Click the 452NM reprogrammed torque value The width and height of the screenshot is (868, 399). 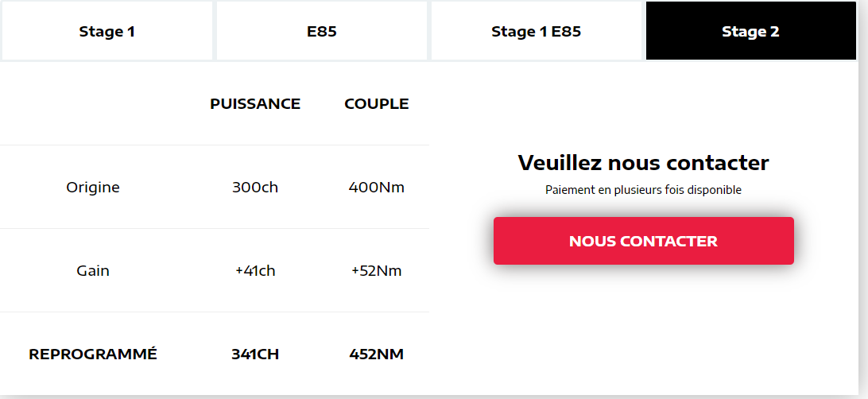(x=377, y=354)
